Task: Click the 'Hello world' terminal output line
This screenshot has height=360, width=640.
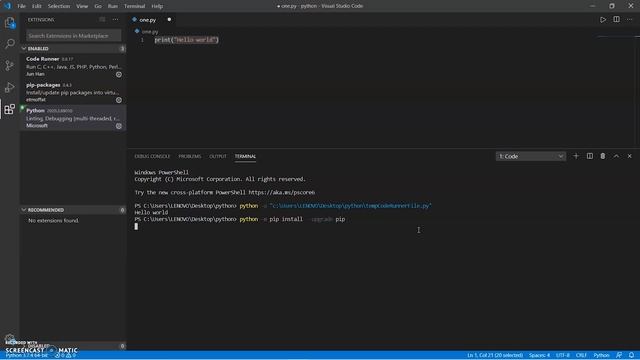Action: coord(151,212)
